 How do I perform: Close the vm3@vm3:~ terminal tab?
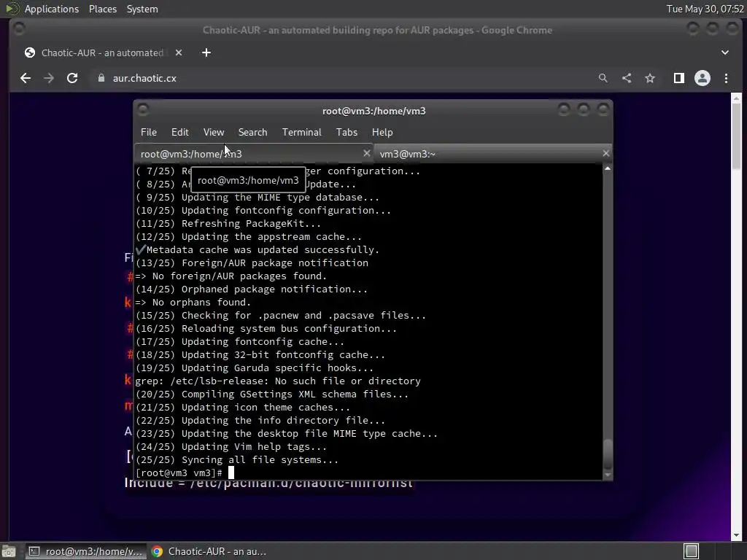pos(605,153)
